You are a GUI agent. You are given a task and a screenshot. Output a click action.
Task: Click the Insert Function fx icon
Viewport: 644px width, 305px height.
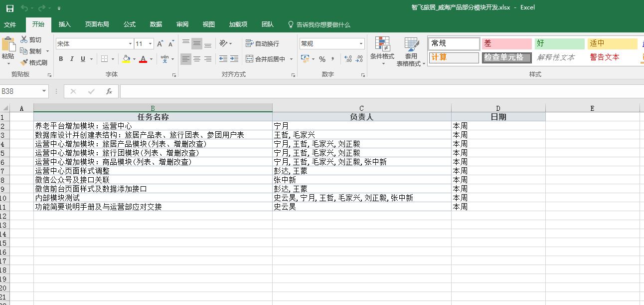(109, 91)
